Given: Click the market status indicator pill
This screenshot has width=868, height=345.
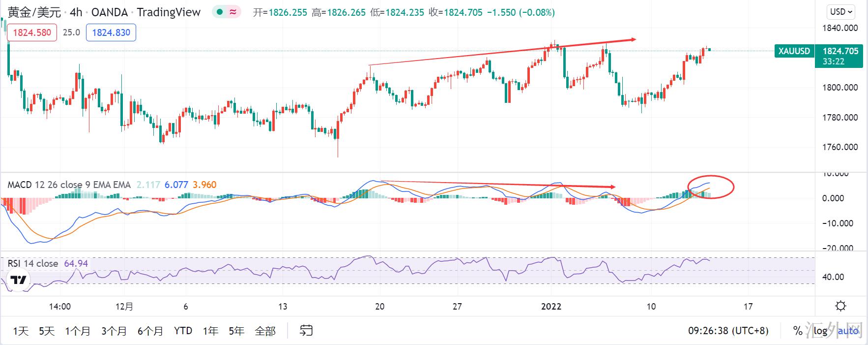Looking at the screenshot, I should (226, 12).
